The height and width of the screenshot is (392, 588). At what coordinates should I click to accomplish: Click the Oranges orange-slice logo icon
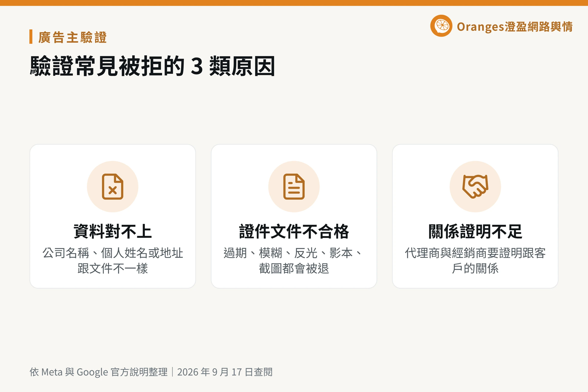[x=441, y=26]
